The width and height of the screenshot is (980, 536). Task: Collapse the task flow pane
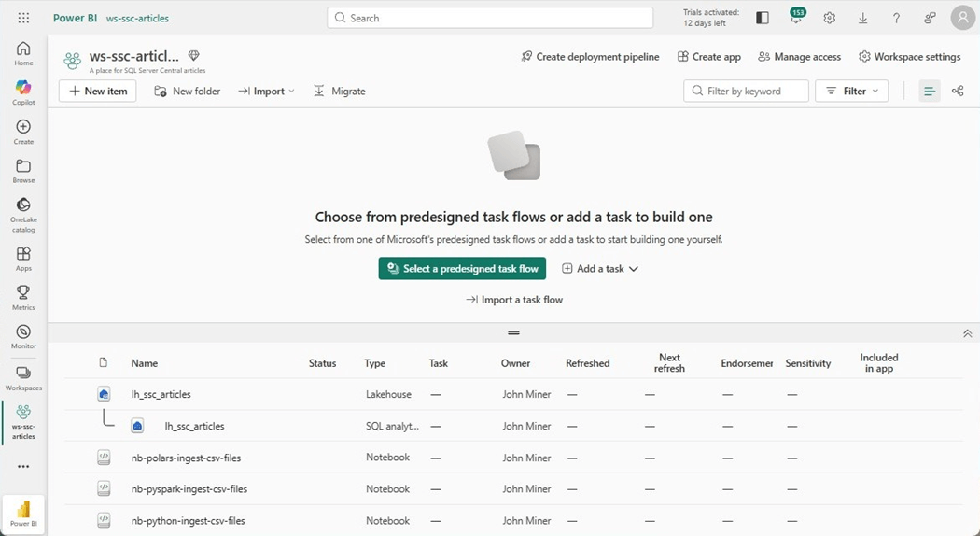[967, 333]
